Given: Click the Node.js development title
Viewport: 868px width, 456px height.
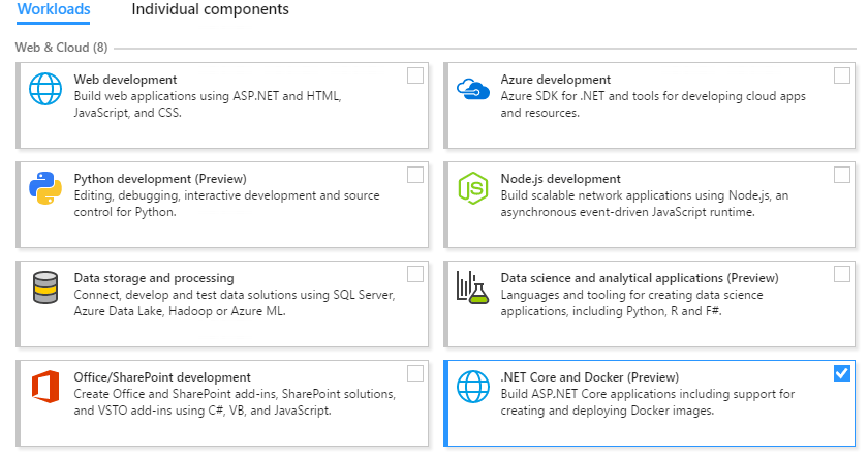Looking at the screenshot, I should click(x=561, y=179).
